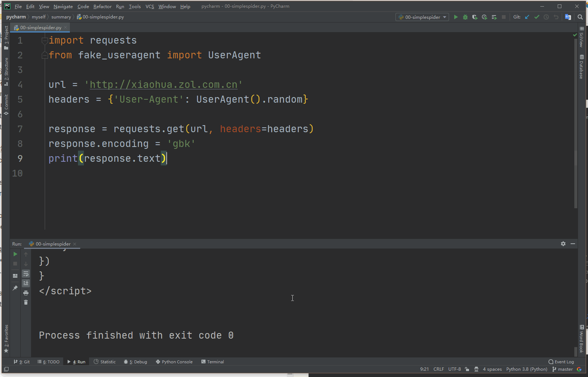The image size is (588, 377).
Task: Clear all console output with trash icon
Action: pos(26,302)
